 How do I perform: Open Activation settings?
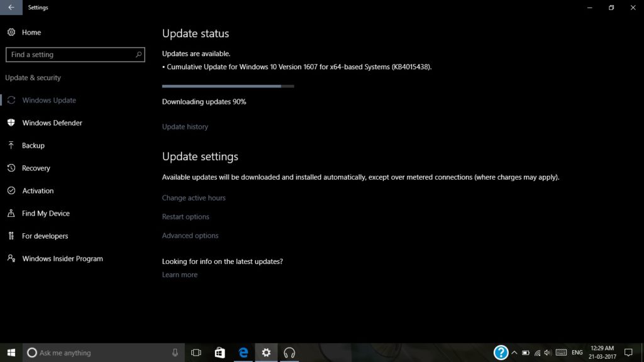38,190
